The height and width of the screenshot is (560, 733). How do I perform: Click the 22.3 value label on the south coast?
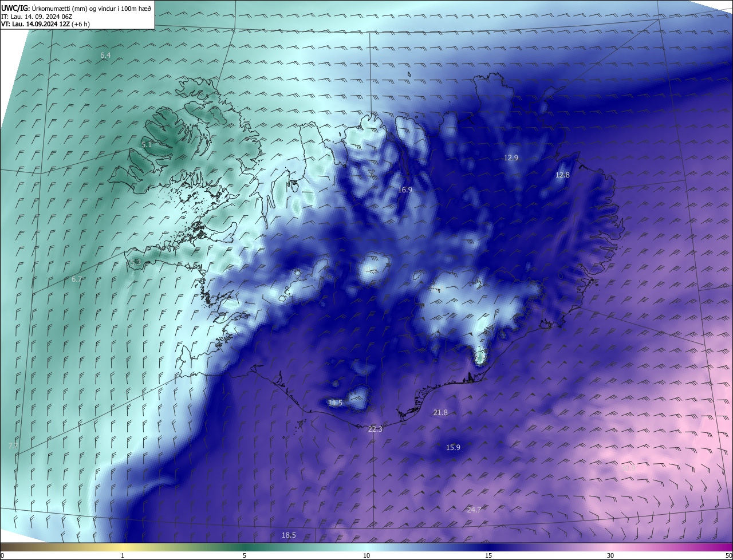point(375,429)
